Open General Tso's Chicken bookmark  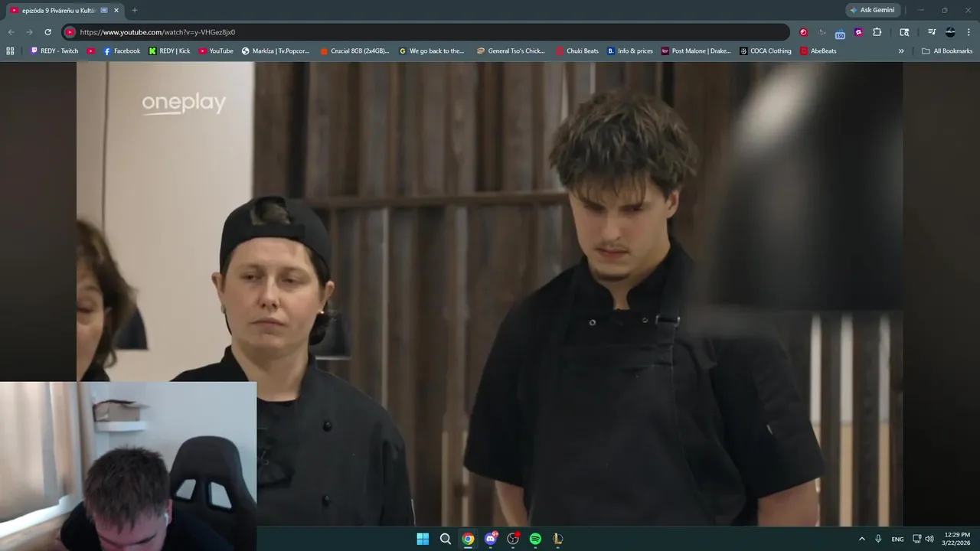511,51
